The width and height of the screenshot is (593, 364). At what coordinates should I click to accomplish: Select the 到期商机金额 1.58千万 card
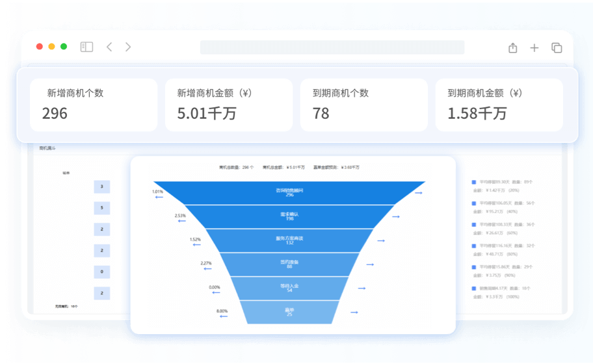tap(499, 105)
